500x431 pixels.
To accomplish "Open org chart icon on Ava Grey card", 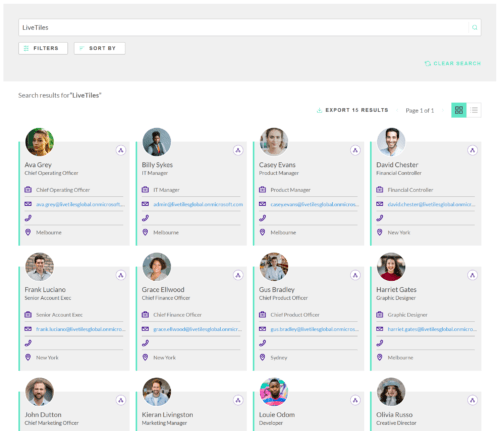I will coord(121,150).
